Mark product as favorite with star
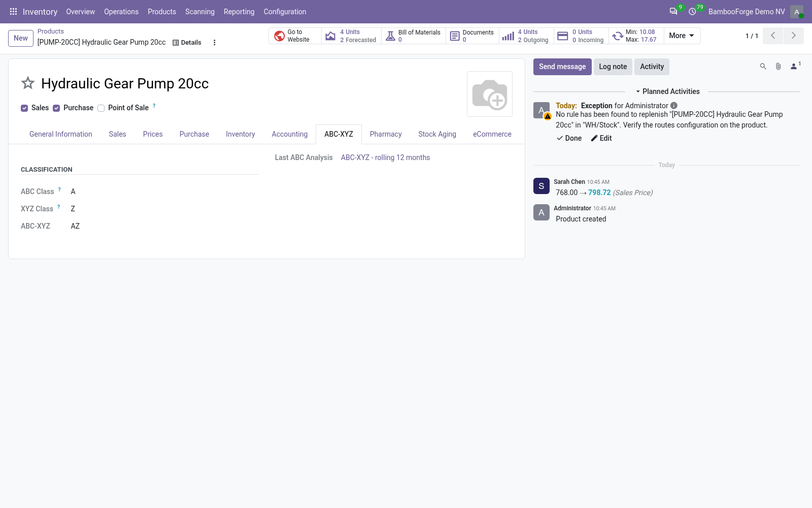Image resolution: width=812 pixels, height=508 pixels. (x=28, y=83)
